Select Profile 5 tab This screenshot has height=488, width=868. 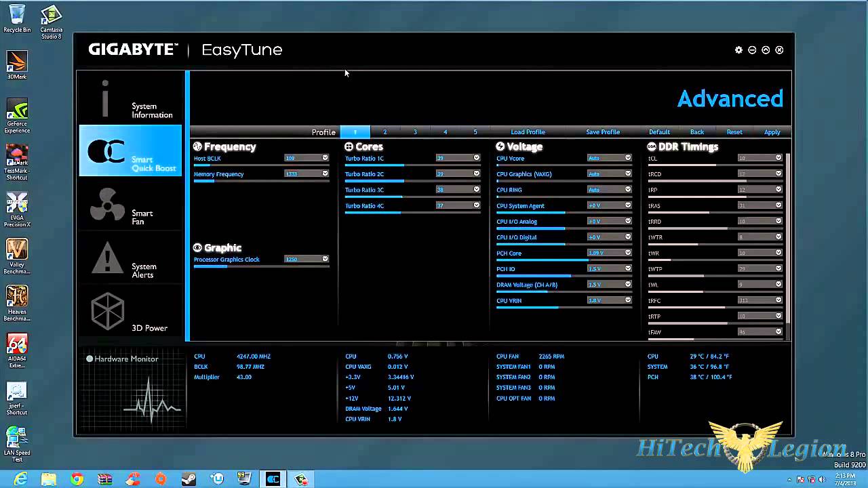[x=475, y=132]
